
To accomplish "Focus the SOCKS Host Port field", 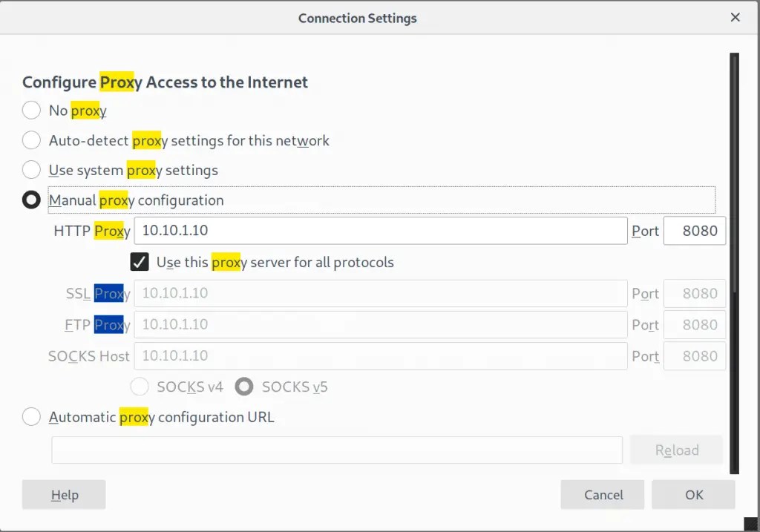I will [x=695, y=355].
